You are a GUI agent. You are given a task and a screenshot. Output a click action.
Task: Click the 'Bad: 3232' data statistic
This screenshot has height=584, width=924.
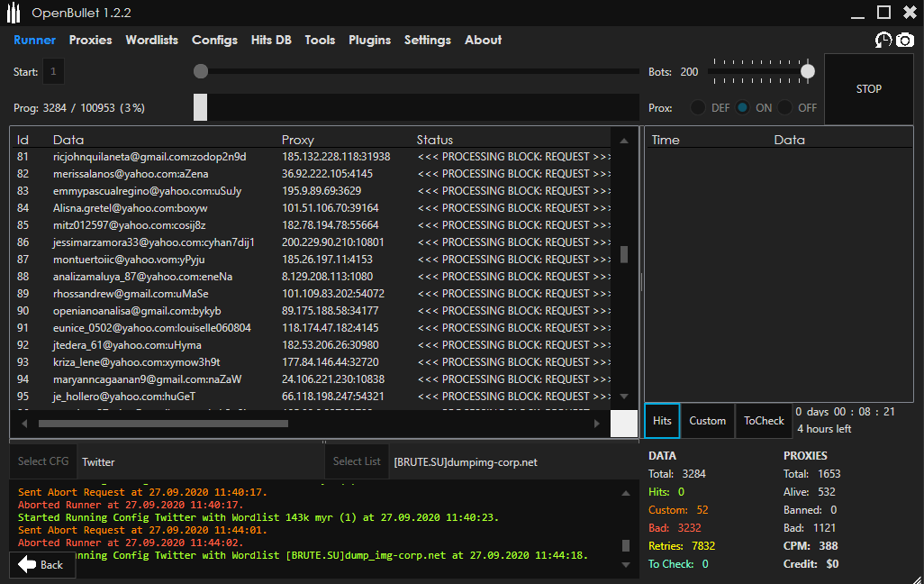point(675,528)
